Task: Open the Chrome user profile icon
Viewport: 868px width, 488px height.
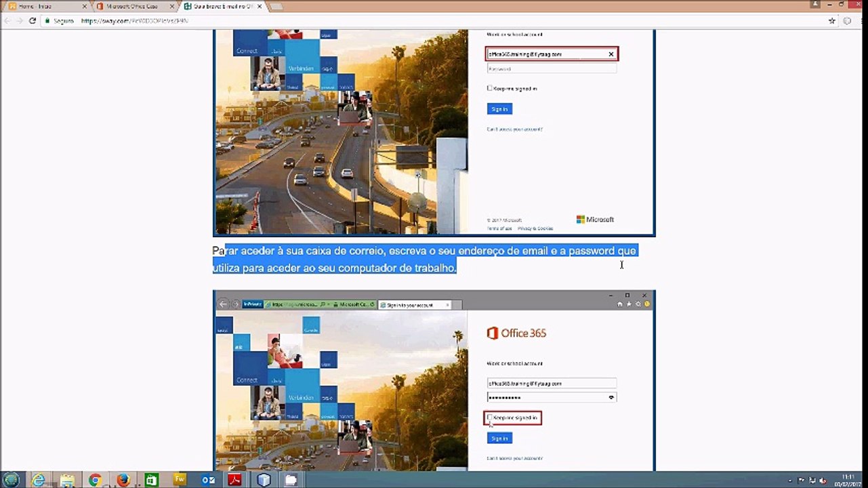Action: [x=815, y=4]
